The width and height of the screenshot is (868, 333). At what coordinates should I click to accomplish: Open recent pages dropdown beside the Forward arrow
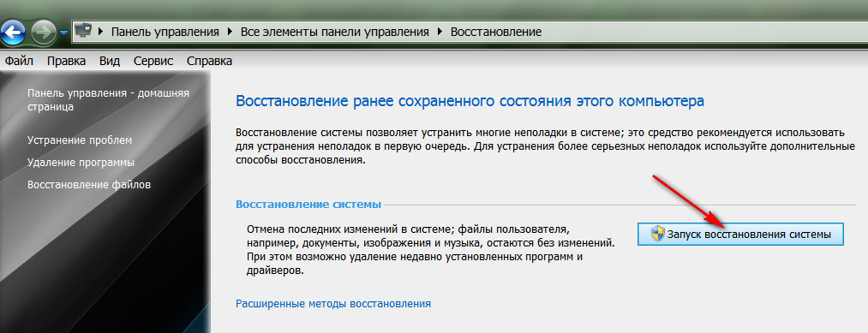coord(63,33)
